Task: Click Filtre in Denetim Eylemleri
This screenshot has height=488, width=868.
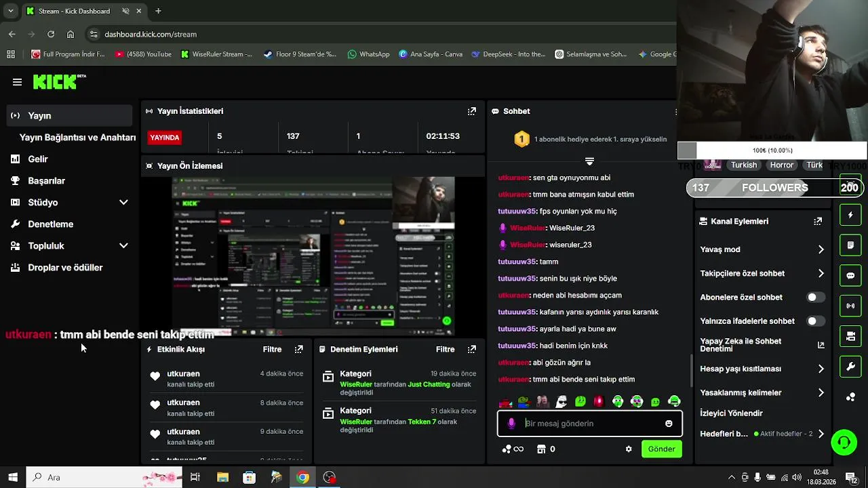Action: pos(445,349)
